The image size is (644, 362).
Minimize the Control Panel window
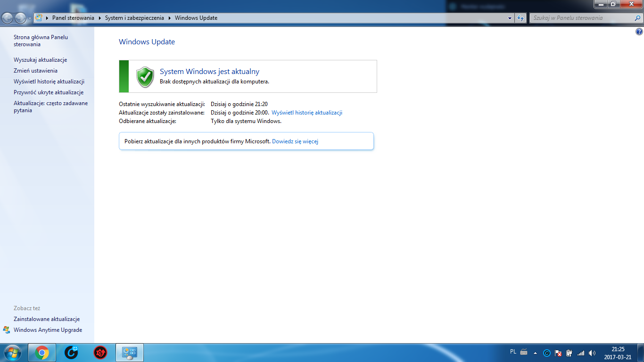coord(600,4)
